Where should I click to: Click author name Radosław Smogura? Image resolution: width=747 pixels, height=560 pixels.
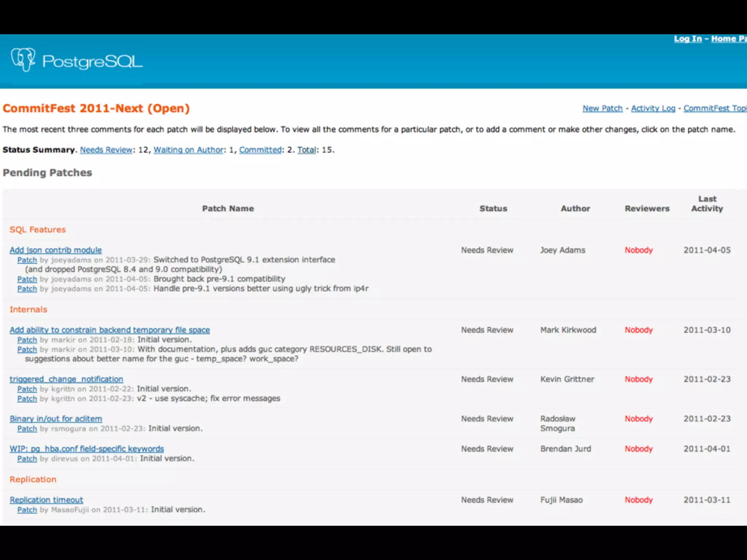pos(558,424)
